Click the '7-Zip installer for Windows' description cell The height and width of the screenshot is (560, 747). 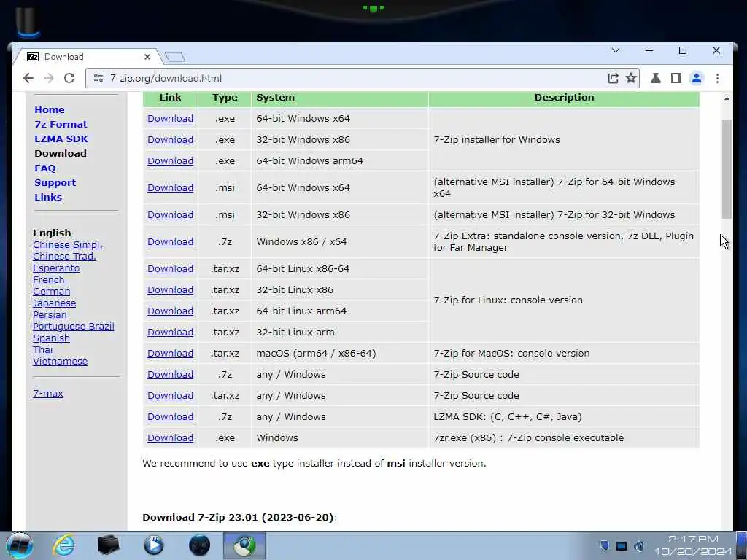564,139
